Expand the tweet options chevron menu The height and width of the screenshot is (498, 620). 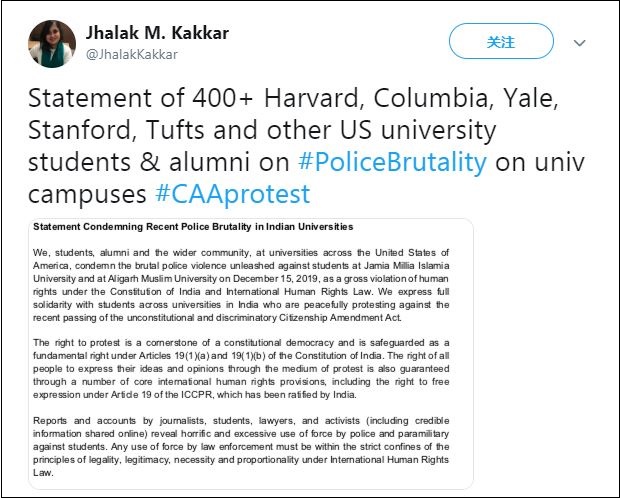coord(579,44)
